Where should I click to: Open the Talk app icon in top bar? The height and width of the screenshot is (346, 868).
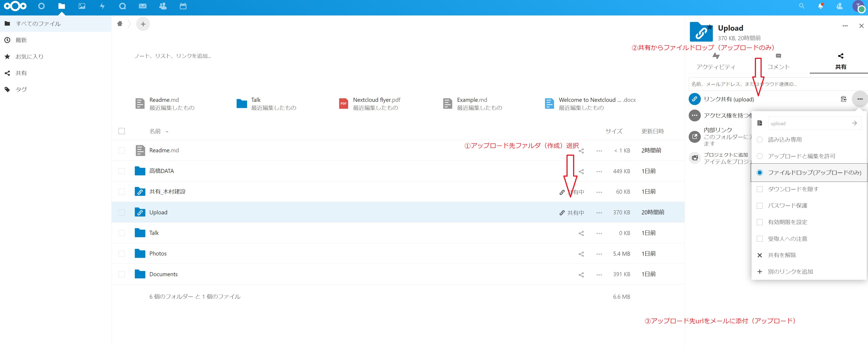[x=122, y=6]
